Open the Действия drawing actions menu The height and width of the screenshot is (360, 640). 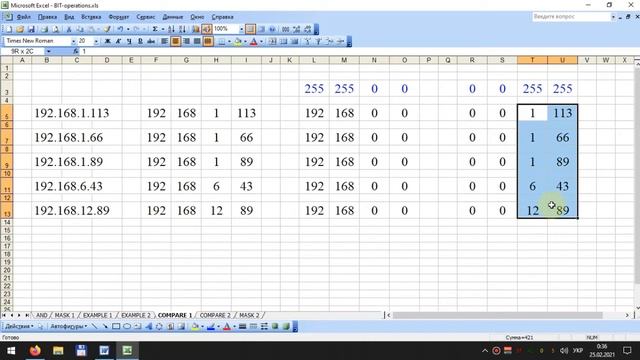tap(20, 327)
